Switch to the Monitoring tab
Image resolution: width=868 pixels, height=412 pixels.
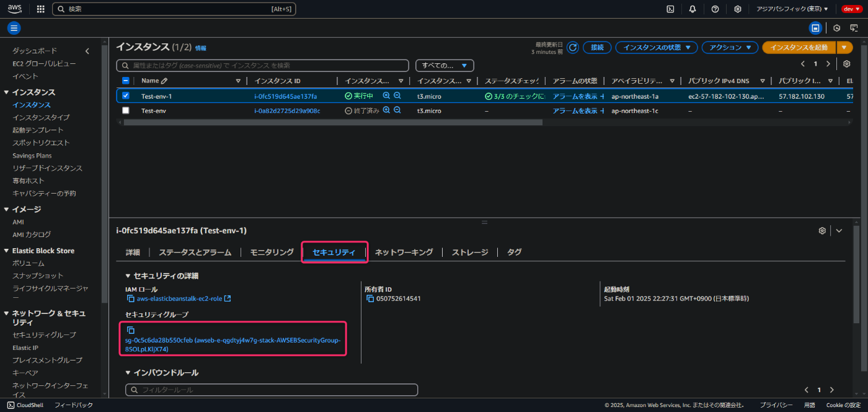coord(272,253)
